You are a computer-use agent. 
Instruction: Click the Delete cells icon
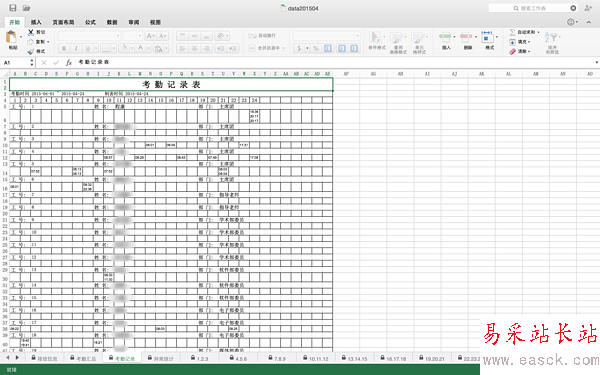[x=466, y=37]
